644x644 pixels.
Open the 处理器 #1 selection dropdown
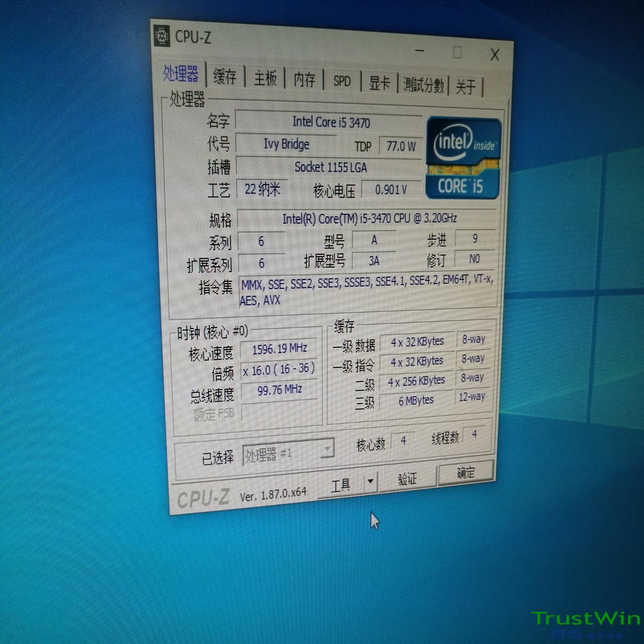pyautogui.click(x=288, y=453)
